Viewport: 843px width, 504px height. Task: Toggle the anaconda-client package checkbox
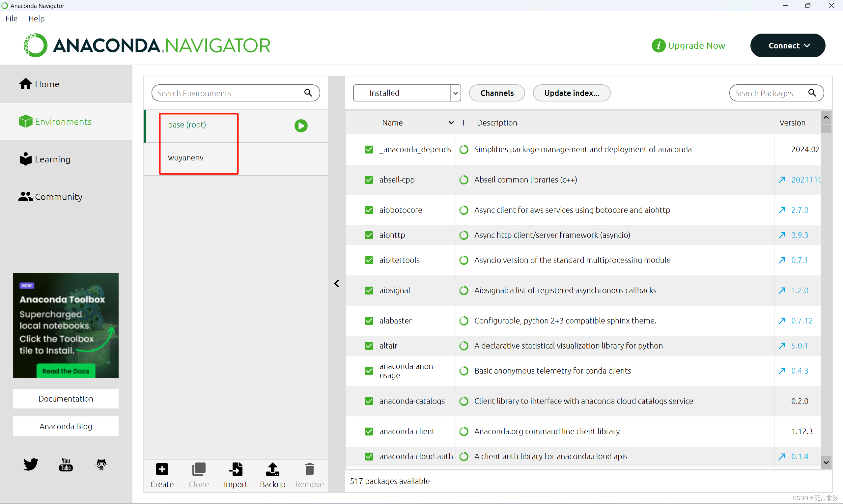(x=369, y=431)
